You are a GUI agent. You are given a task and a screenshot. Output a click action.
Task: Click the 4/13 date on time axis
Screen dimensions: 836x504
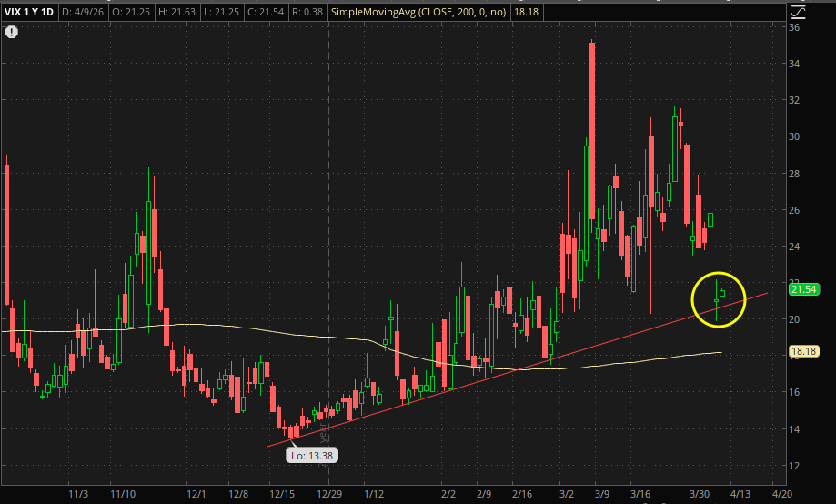[740, 494]
